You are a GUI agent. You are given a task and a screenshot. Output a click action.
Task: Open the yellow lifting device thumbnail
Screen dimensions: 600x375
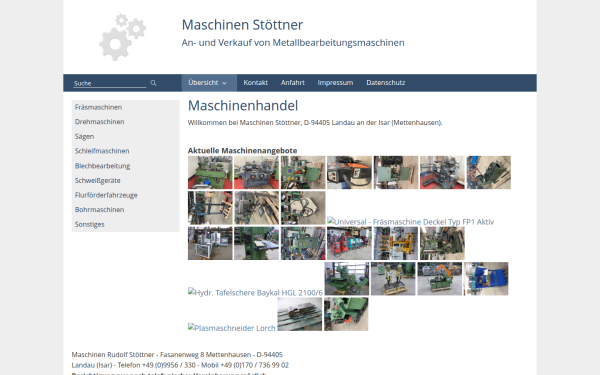click(x=396, y=243)
